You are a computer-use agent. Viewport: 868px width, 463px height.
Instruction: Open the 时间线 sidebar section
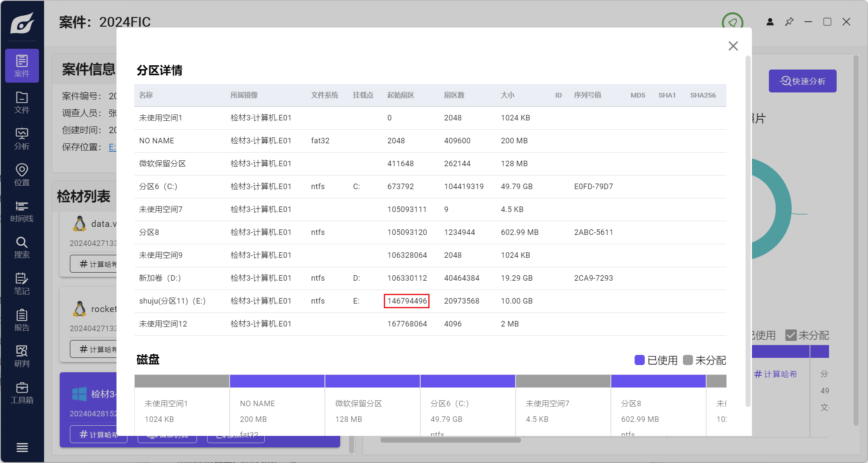(22, 211)
